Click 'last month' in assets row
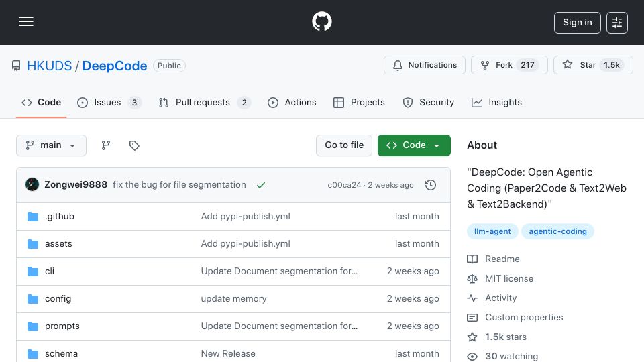Screen dimensions: 644x362 tap(417, 244)
